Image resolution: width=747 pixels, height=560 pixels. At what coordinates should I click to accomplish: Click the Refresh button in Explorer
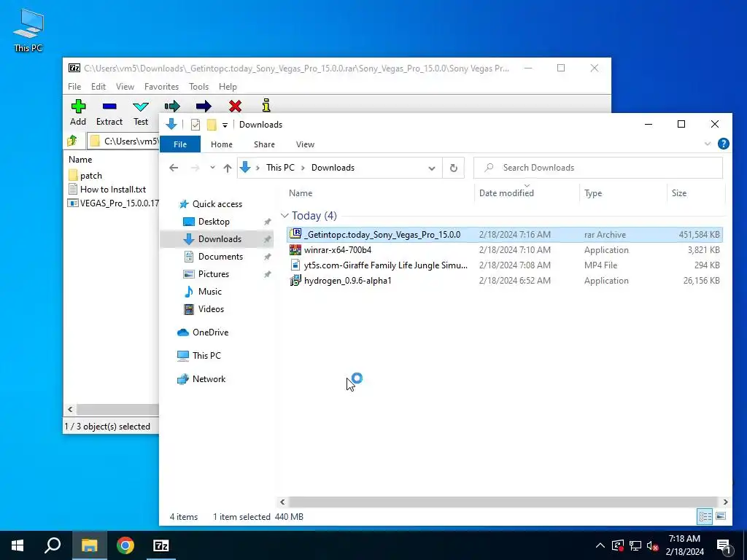(x=454, y=168)
